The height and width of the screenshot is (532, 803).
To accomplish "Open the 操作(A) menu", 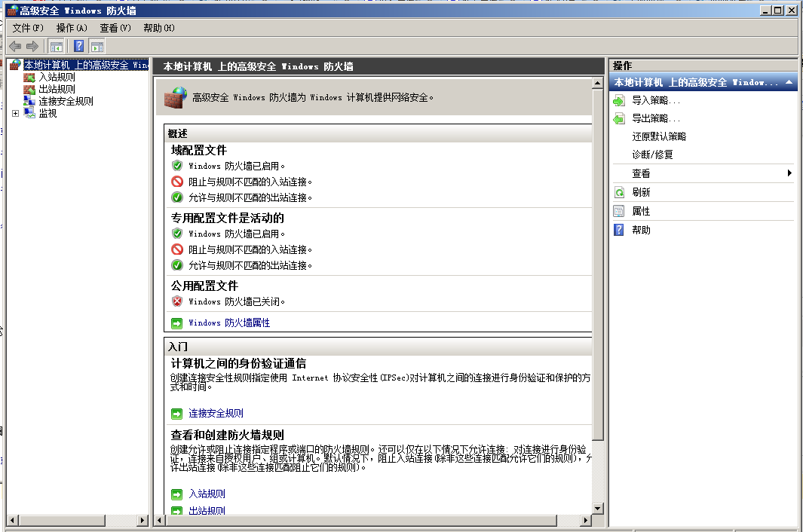I will (x=72, y=28).
